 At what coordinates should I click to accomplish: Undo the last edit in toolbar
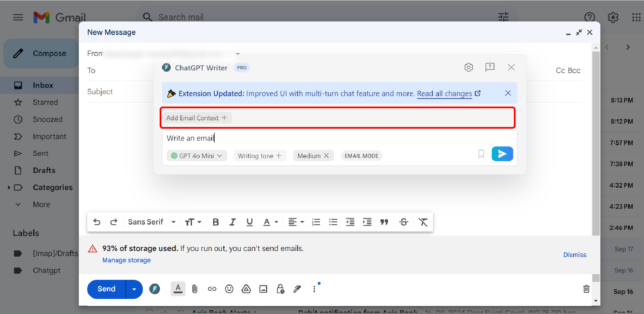click(x=97, y=222)
